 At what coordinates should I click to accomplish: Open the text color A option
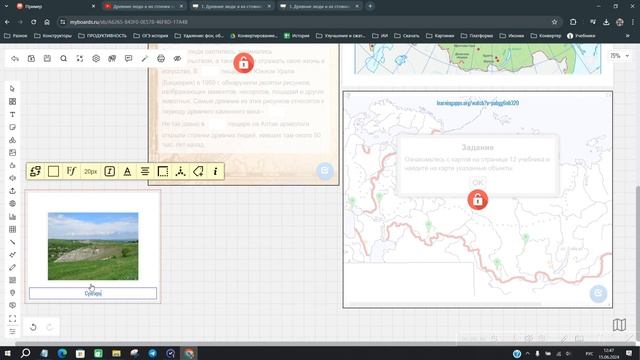pyautogui.click(x=127, y=171)
